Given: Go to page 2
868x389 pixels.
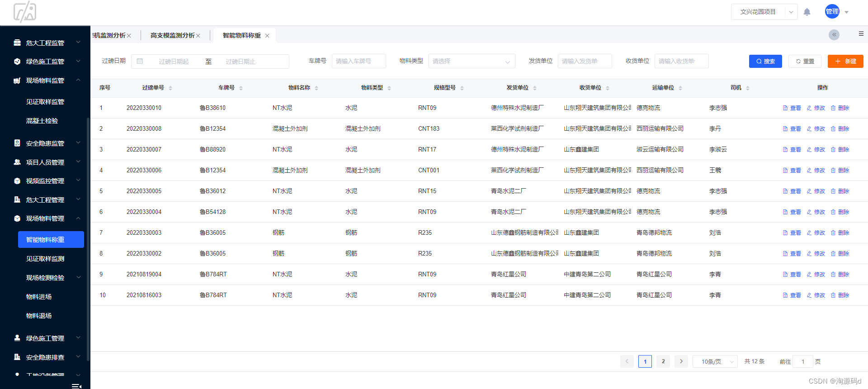Looking at the screenshot, I should coord(663,361).
